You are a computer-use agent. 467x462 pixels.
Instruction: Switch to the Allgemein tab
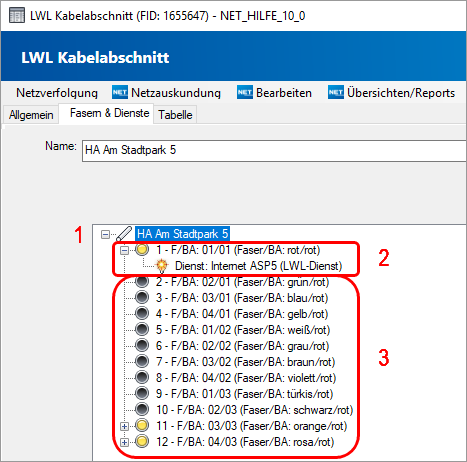coord(31,115)
